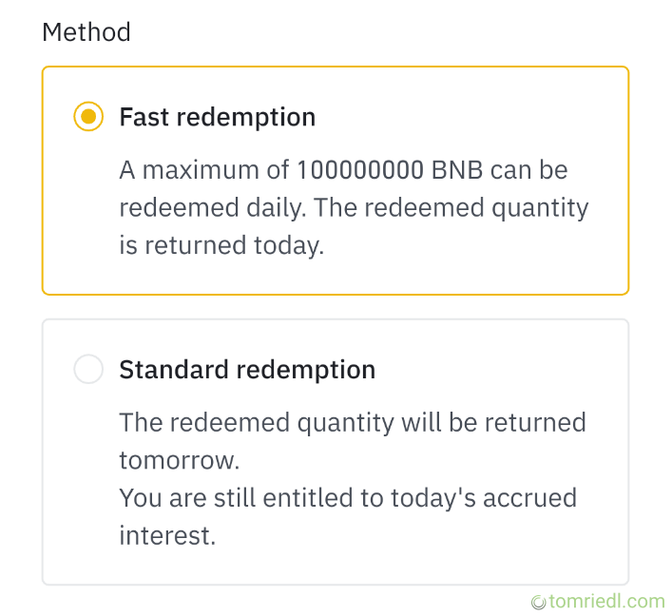
Task: Click the "Method" section heading
Action: (86, 32)
